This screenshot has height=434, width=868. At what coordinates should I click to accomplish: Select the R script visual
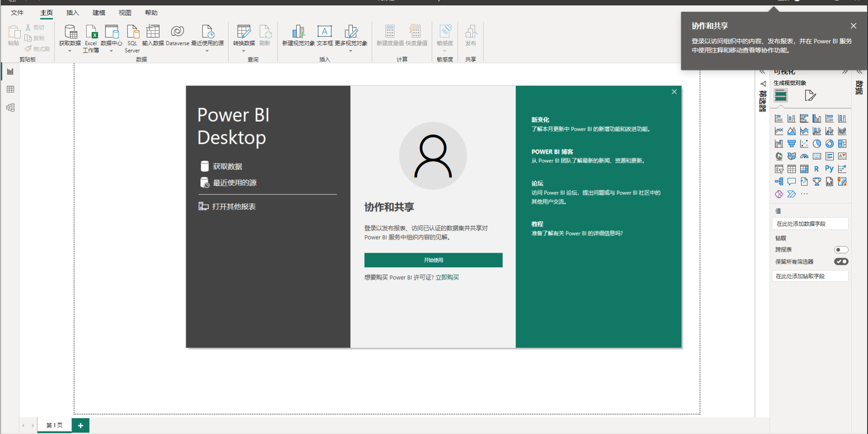[816, 169]
